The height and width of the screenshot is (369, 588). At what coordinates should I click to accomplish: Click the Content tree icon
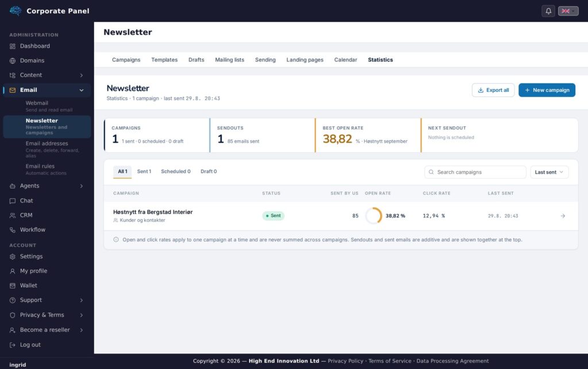point(13,75)
